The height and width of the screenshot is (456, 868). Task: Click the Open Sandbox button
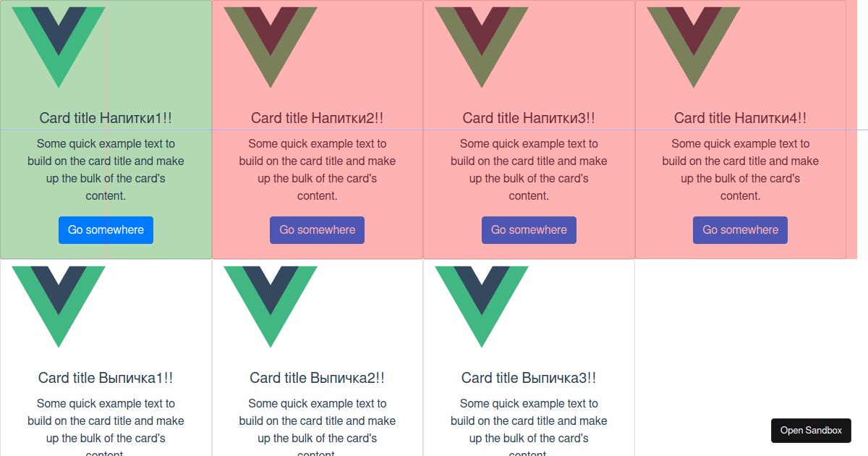pyautogui.click(x=811, y=430)
